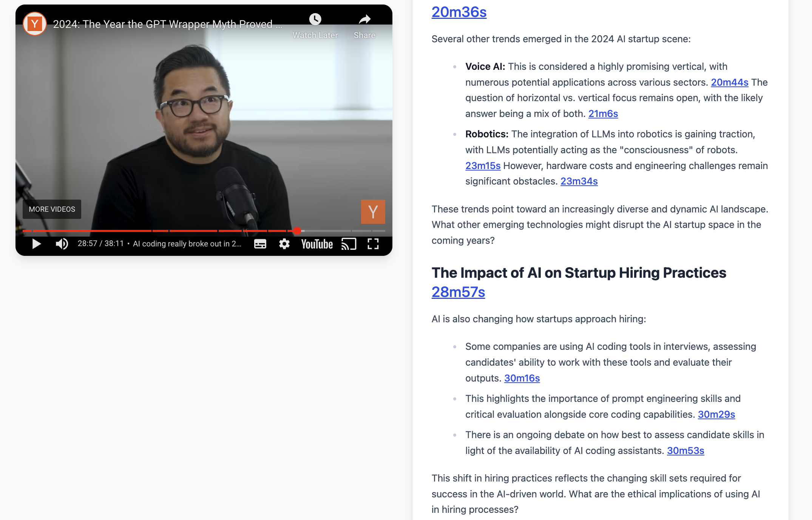Mute the video volume speaker icon
This screenshot has width=812, height=520.
pyautogui.click(x=62, y=244)
